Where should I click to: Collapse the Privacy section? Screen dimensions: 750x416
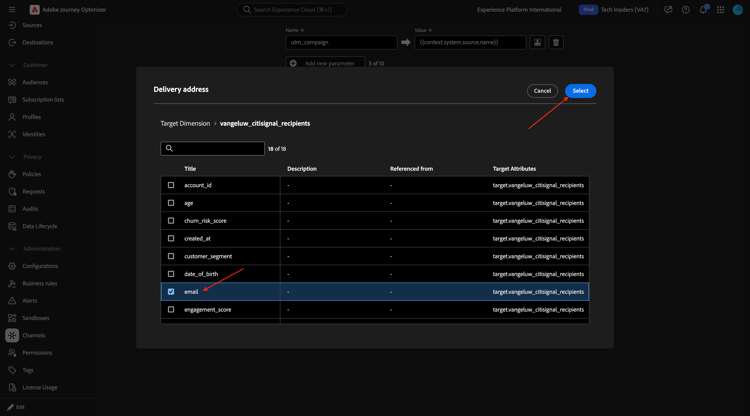pyautogui.click(x=12, y=157)
